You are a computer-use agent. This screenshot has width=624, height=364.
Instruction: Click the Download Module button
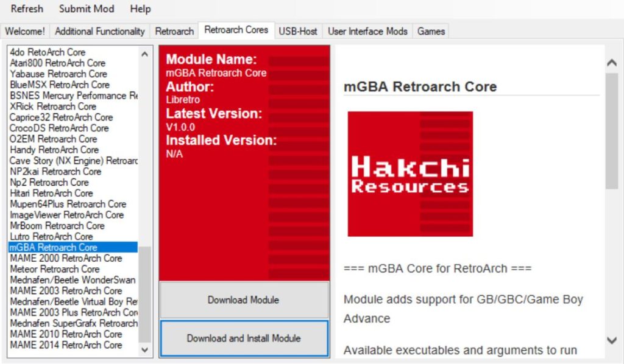pyautogui.click(x=244, y=299)
